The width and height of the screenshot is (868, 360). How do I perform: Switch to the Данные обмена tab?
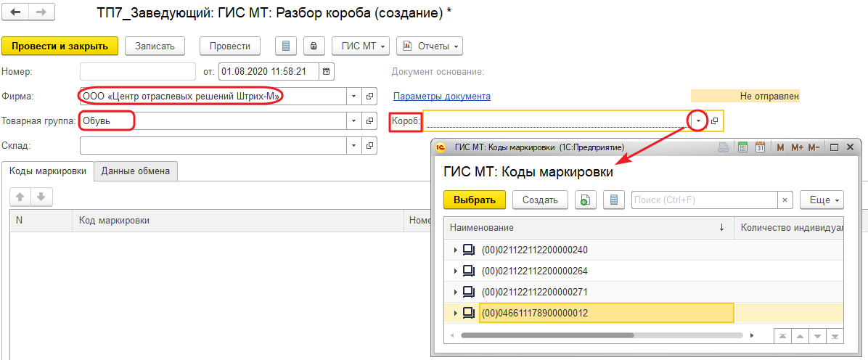point(136,171)
